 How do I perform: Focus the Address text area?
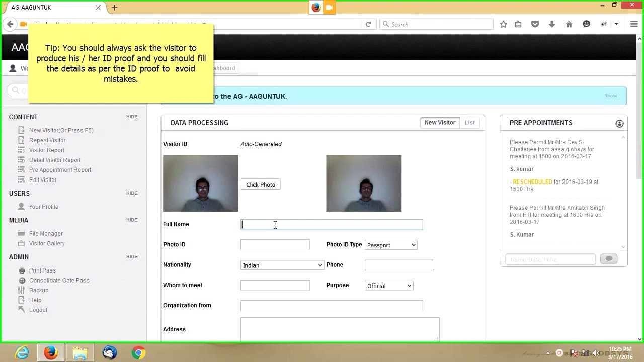click(340, 329)
